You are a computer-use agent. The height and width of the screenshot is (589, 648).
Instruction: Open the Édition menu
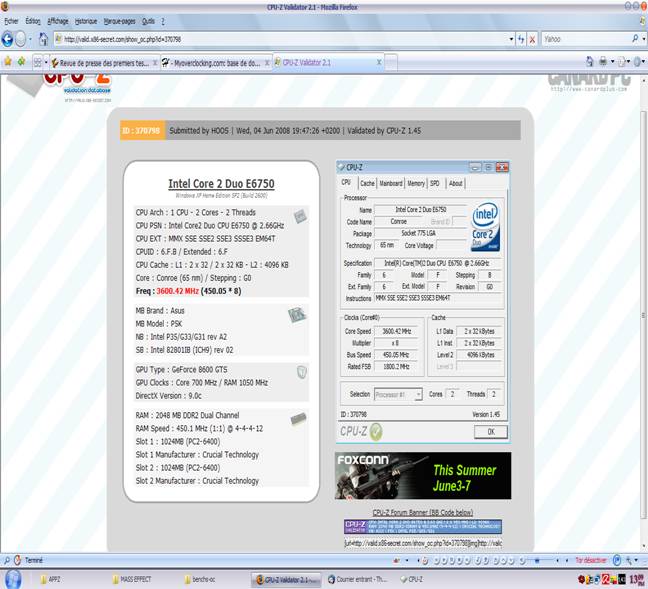pos(33,21)
